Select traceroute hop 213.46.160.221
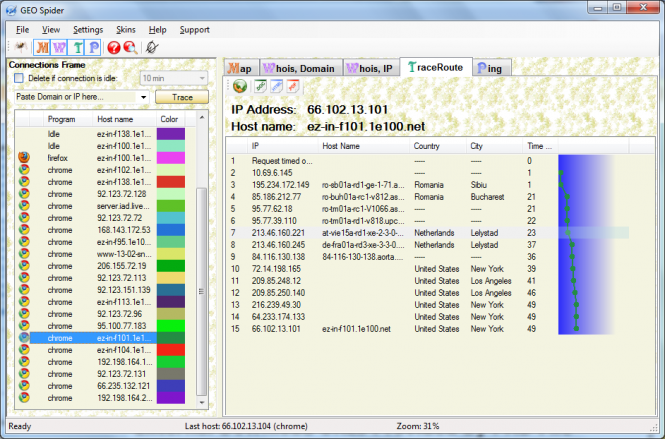Image resolution: width=665 pixels, height=439 pixels. pyautogui.click(x=428, y=233)
